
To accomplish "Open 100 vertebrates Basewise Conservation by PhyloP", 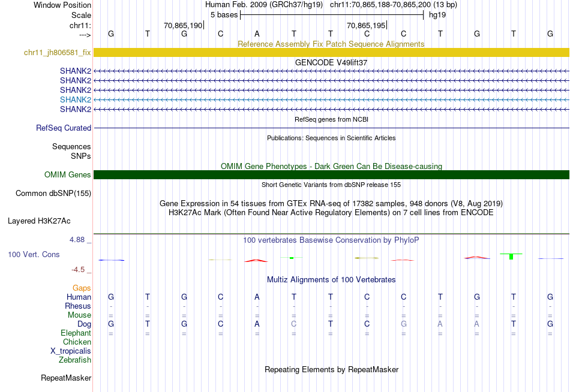I will tap(331, 240).
